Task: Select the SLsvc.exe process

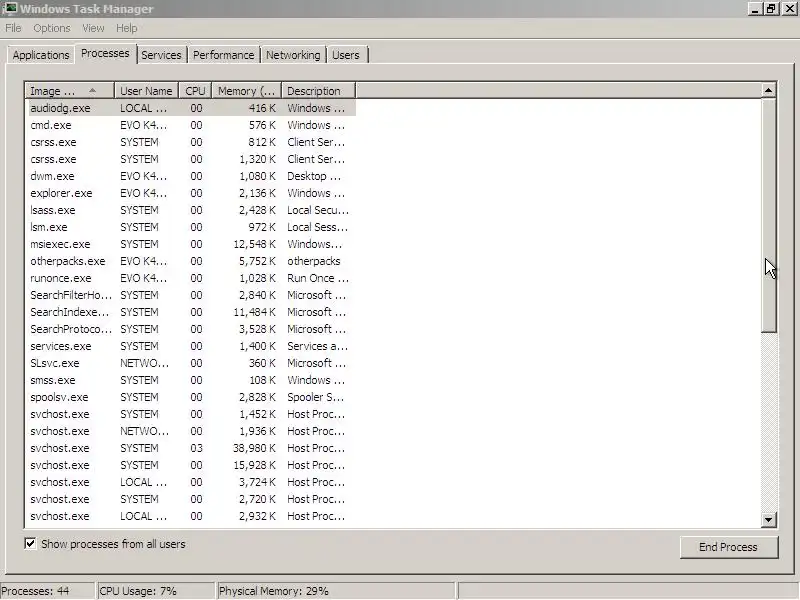Action: pyautogui.click(x=190, y=363)
